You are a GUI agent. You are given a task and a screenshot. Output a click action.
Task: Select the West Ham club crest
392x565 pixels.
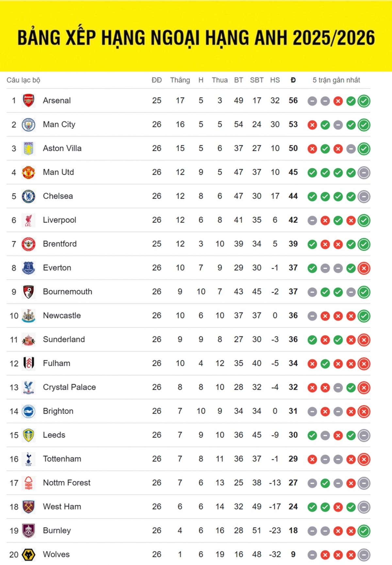28,507
